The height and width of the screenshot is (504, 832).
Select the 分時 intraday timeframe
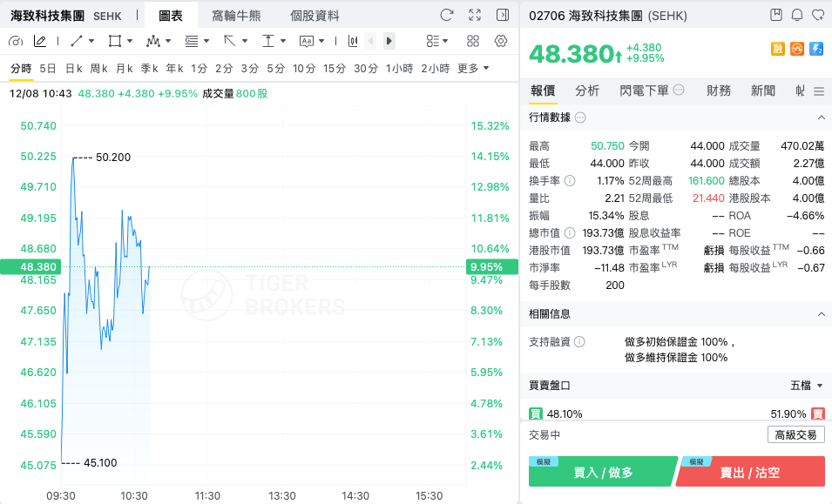coord(21,69)
